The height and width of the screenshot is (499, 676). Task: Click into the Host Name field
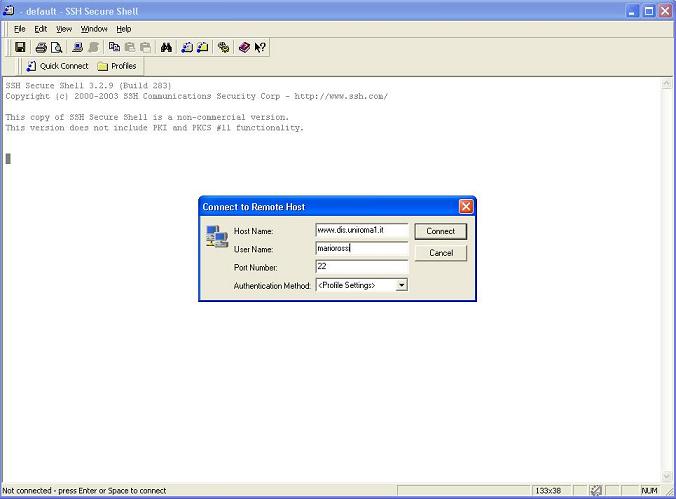361,231
